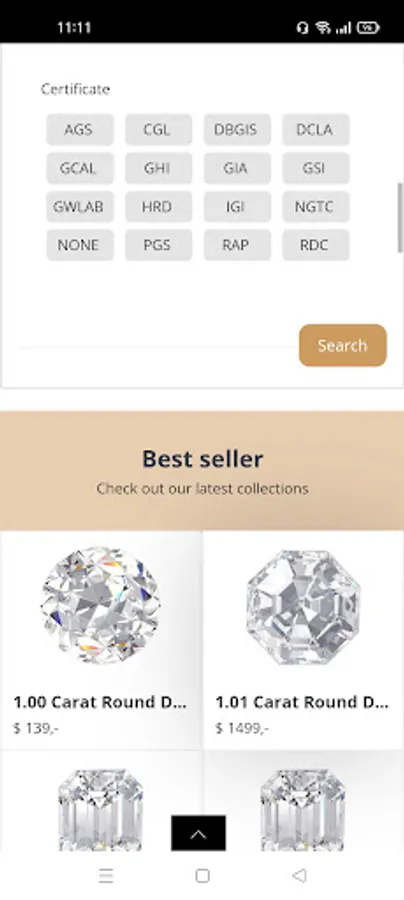Tap the scroll-to-top arrow button
This screenshot has width=404, height=900.
pyautogui.click(x=198, y=833)
